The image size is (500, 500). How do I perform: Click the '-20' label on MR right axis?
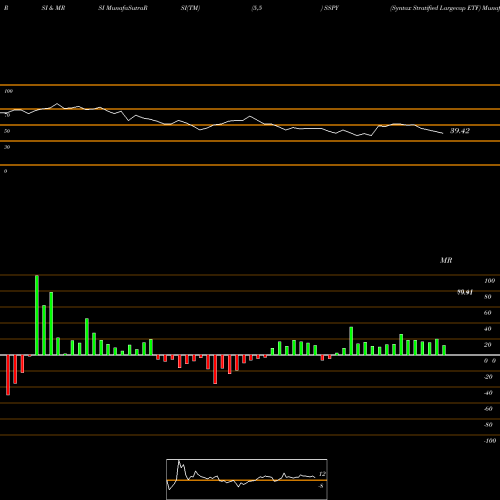tap(488, 377)
